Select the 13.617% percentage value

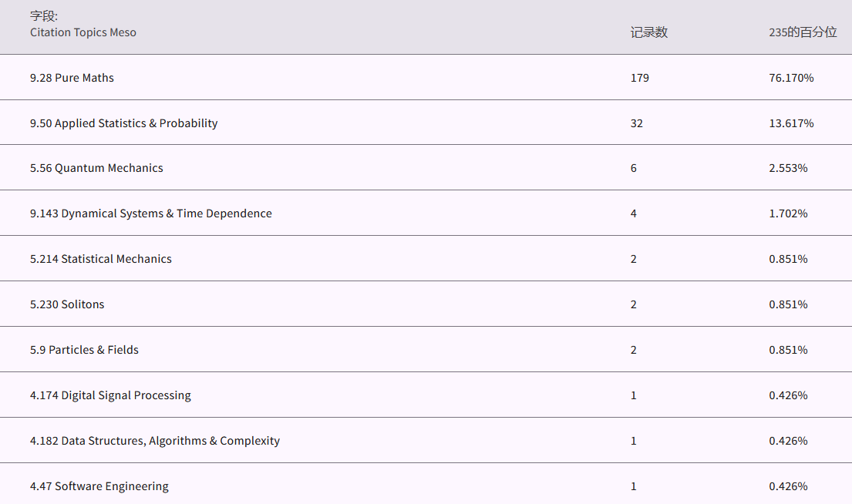coord(791,123)
